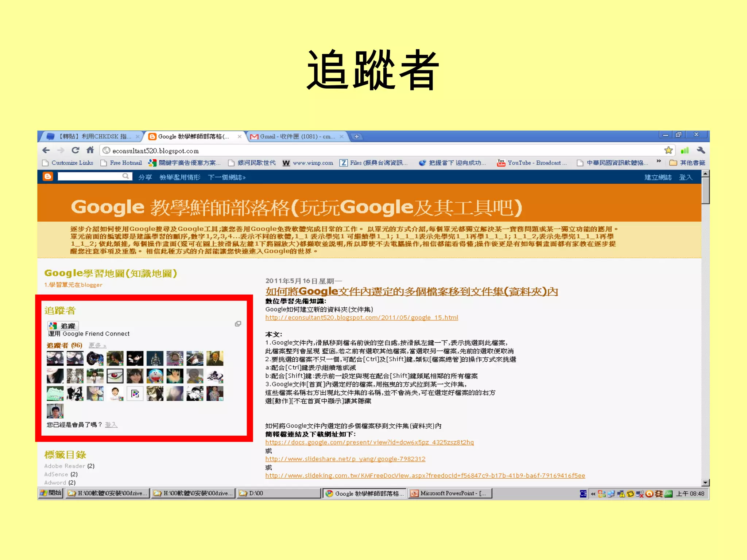Click the green bars extension icon
747x560 pixels.
(x=685, y=150)
